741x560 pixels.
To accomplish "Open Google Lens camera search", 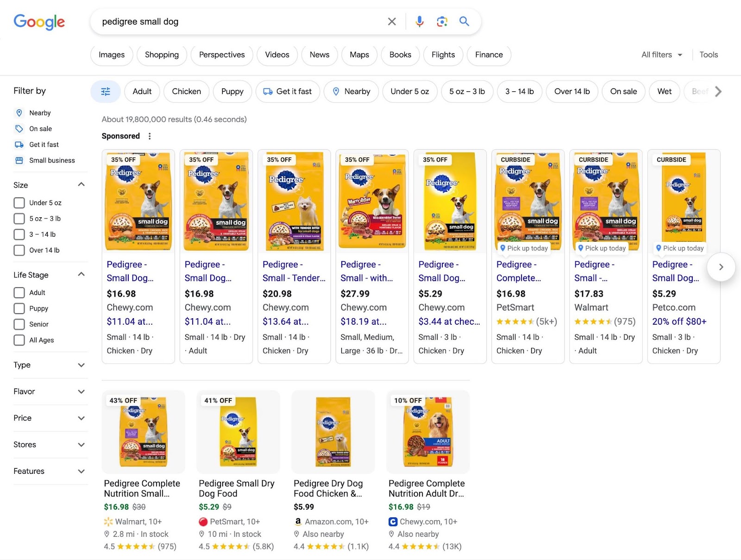I will 442,21.
